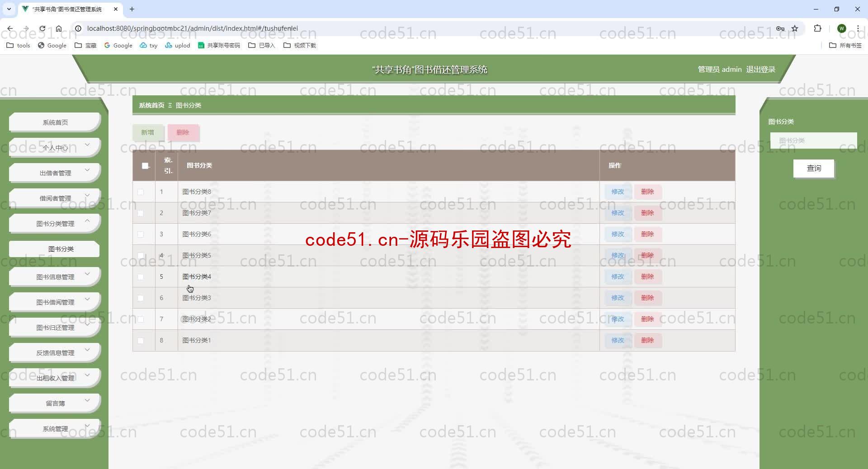This screenshot has width=868, height=469.
Task: Go back with the browser back arrow
Action: click(x=10, y=28)
